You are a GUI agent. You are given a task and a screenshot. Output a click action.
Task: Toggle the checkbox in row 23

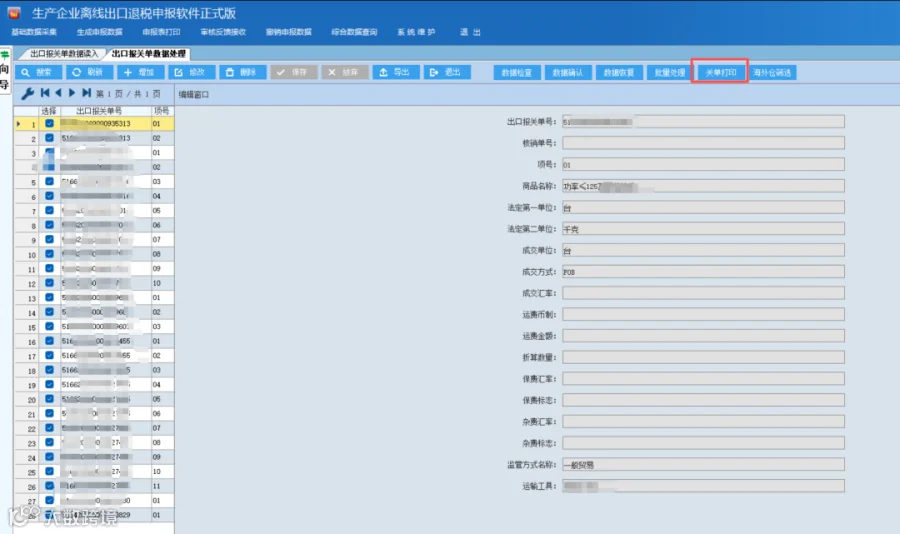pyautogui.click(x=49, y=442)
